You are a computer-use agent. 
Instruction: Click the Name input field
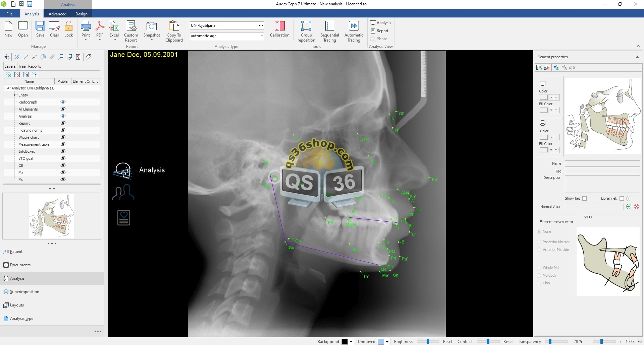pos(602,163)
